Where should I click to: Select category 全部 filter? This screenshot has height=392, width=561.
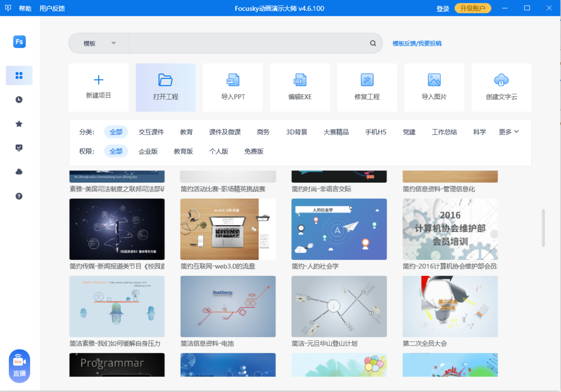coord(116,132)
